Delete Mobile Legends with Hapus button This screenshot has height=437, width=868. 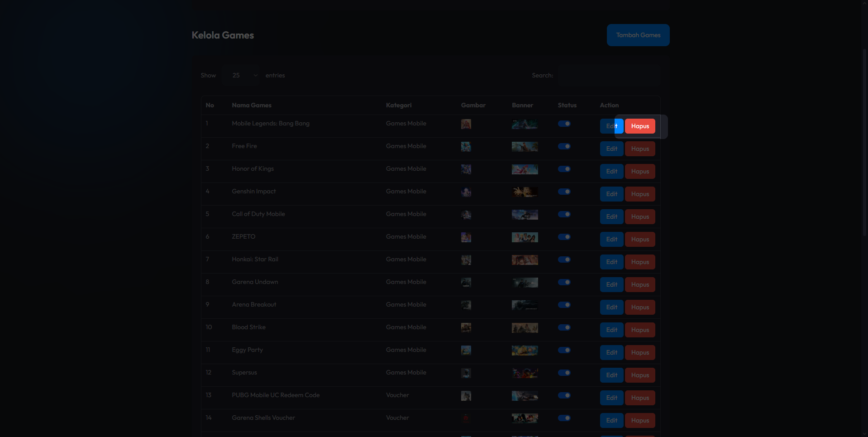(x=640, y=126)
